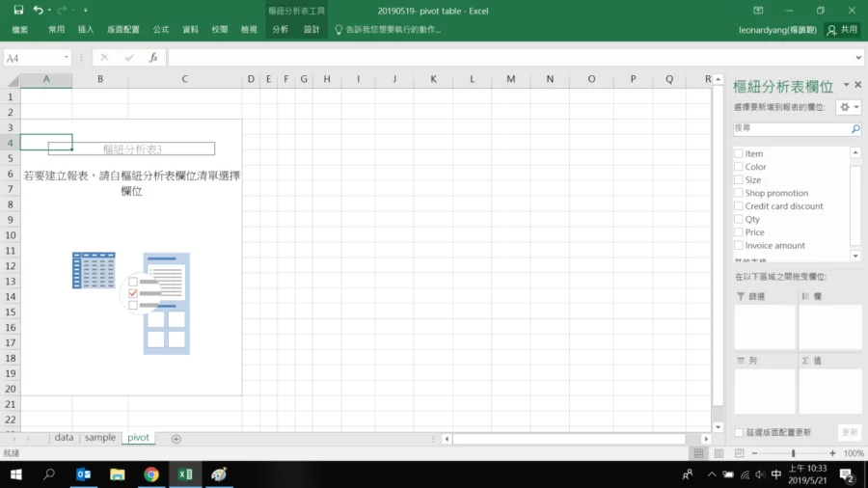Screen dimensions: 868x488
Task: Tick the Shop promotion field checkbox
Action: 739,193
